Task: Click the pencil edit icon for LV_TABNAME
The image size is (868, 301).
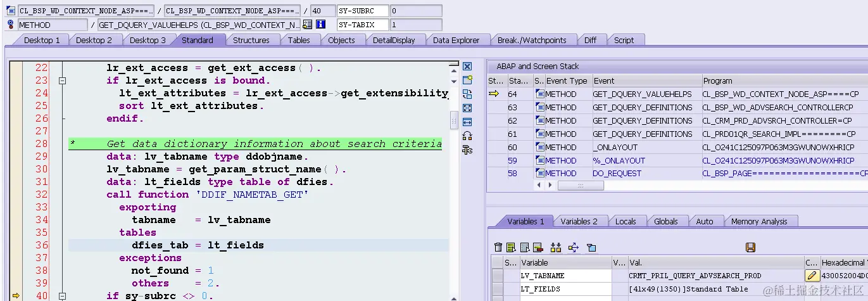Action: tap(812, 276)
